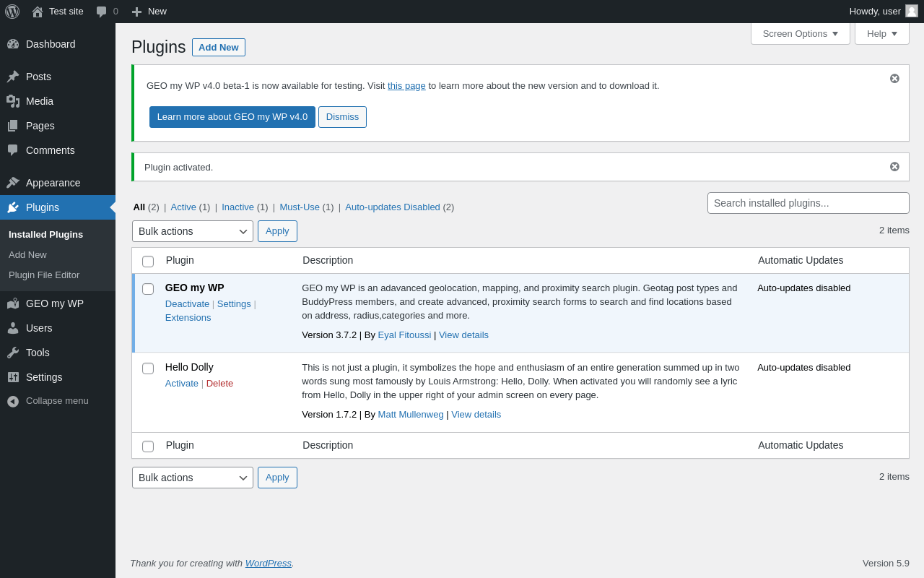The height and width of the screenshot is (578, 924).
Task: Expand the Help tab
Action: point(881,33)
